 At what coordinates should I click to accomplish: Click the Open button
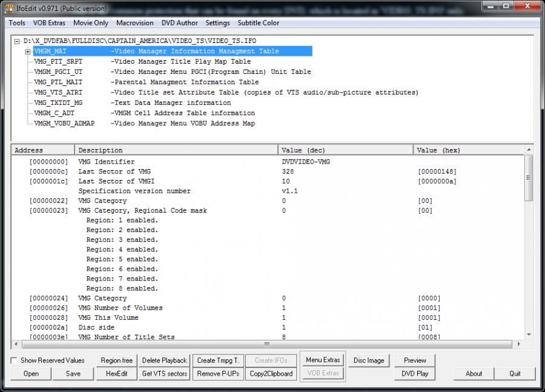click(x=31, y=374)
